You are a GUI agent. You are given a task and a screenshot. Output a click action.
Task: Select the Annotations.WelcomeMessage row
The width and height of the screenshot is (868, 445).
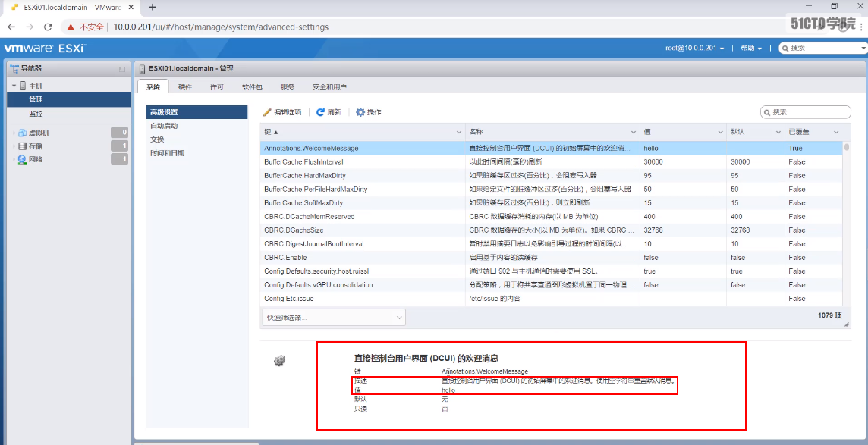pos(552,148)
